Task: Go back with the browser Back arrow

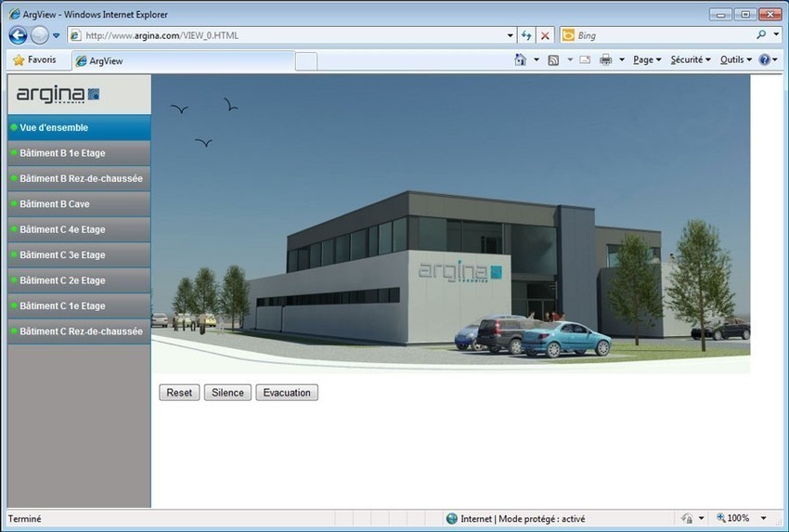Action: click(19, 35)
